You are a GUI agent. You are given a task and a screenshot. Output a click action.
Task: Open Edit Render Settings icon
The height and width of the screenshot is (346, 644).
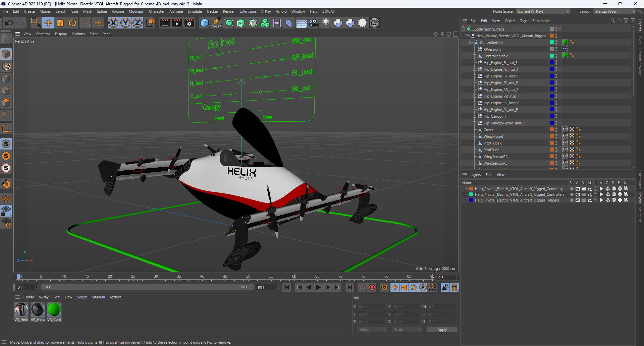click(x=189, y=23)
